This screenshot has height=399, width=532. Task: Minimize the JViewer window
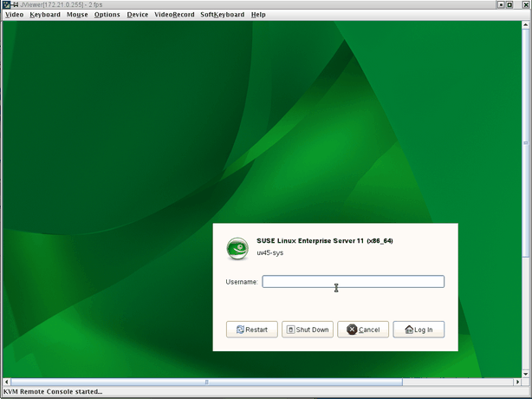[501, 4]
